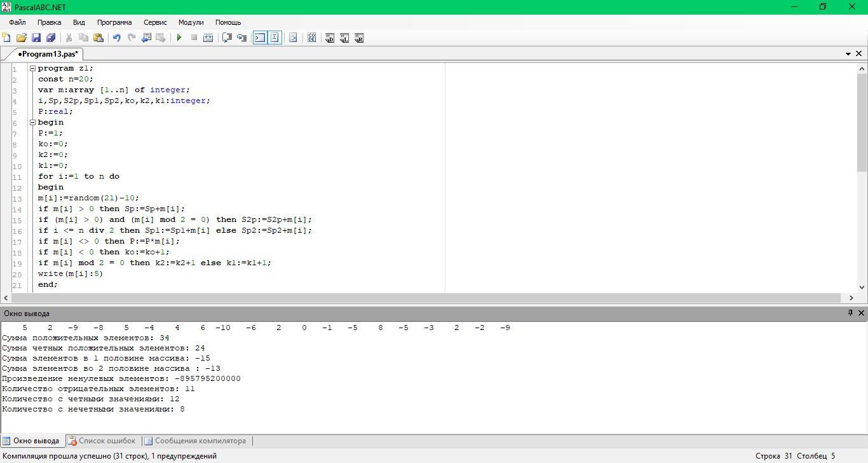868x463 pixels.
Task: Click horizontal scrollbar left arrow
Action: 6,298
